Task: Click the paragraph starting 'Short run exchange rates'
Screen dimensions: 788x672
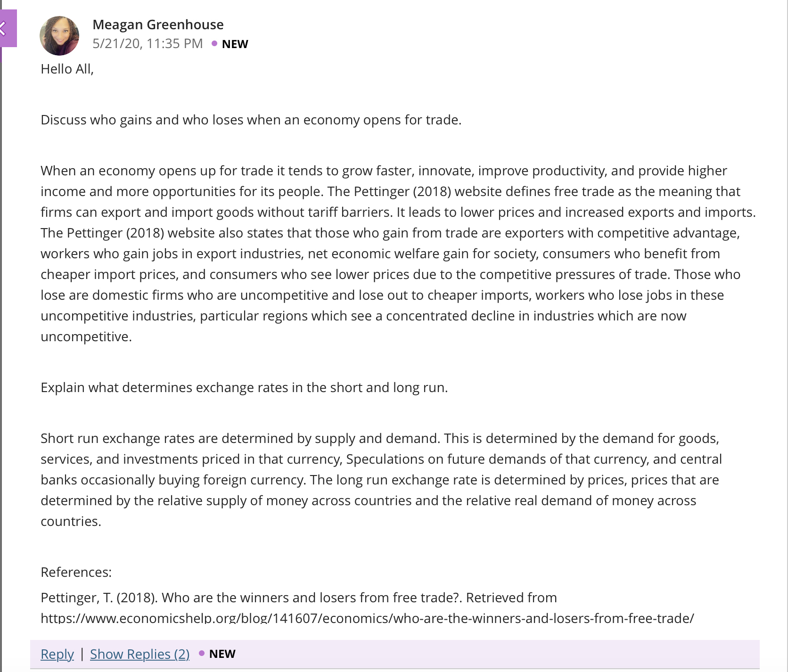Action: pyautogui.click(x=380, y=480)
